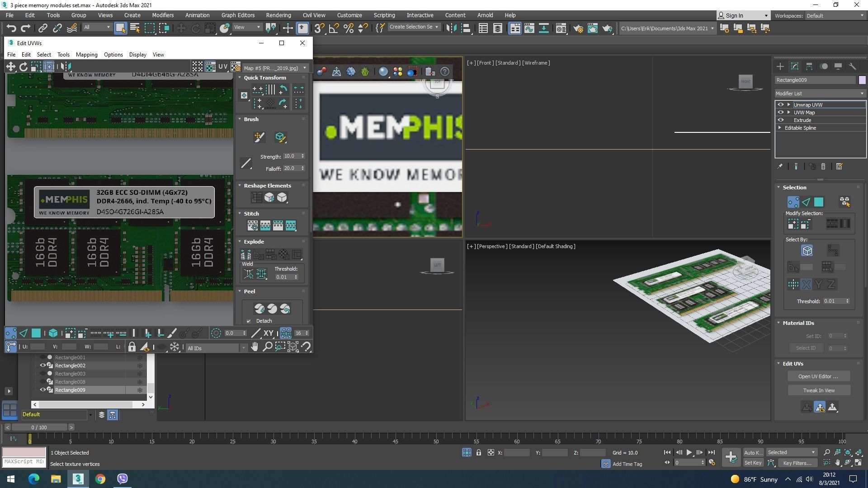Open Mapping menu in Edit UVWs

(86, 54)
